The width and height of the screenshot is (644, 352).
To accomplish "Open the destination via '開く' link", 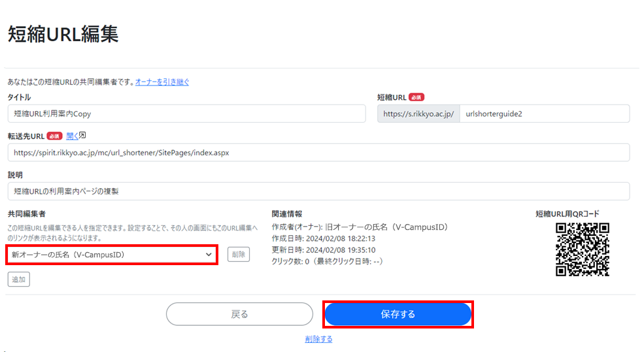I will (x=72, y=136).
